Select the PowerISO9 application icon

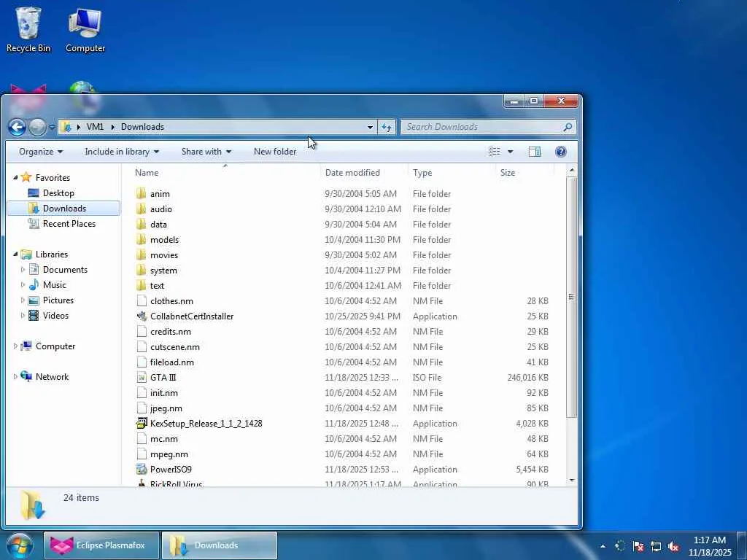tap(142, 469)
